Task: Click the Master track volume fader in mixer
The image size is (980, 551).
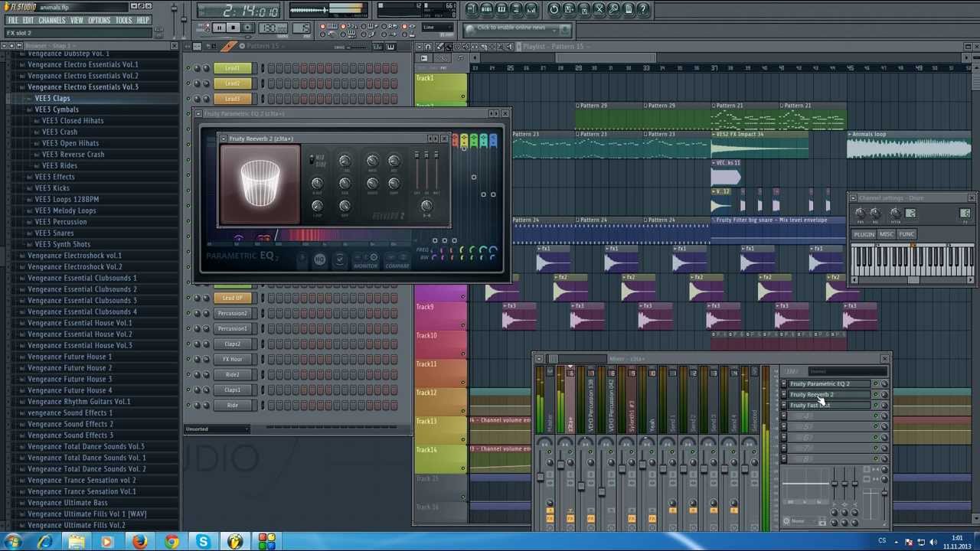Action: 541,477
